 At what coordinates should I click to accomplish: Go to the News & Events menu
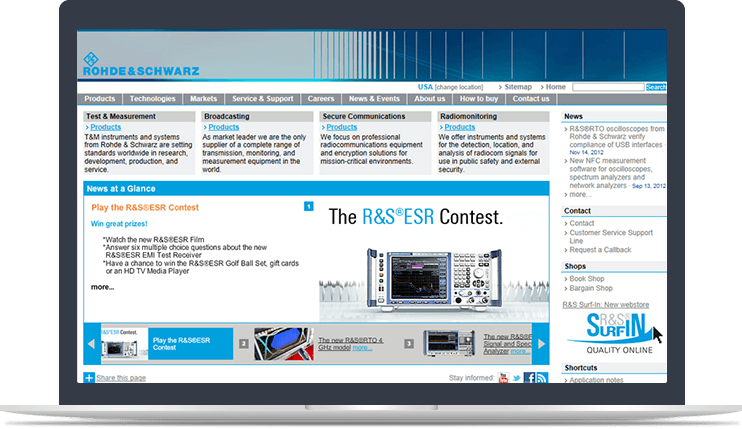point(374,99)
